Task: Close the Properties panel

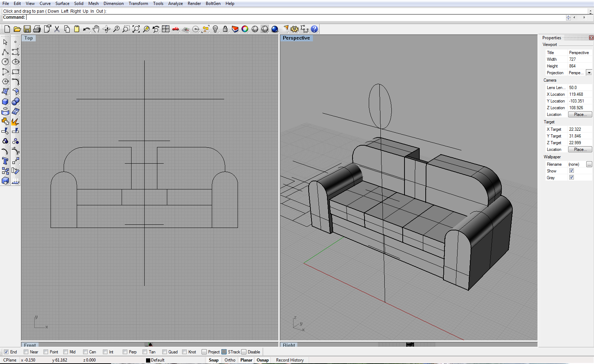Action: pos(591,38)
